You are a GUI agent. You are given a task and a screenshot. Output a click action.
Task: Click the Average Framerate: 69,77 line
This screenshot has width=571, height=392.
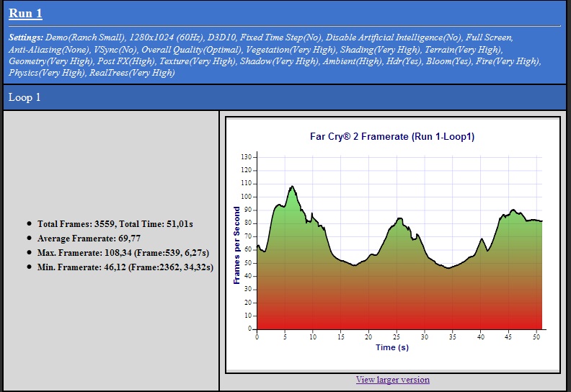89,239
